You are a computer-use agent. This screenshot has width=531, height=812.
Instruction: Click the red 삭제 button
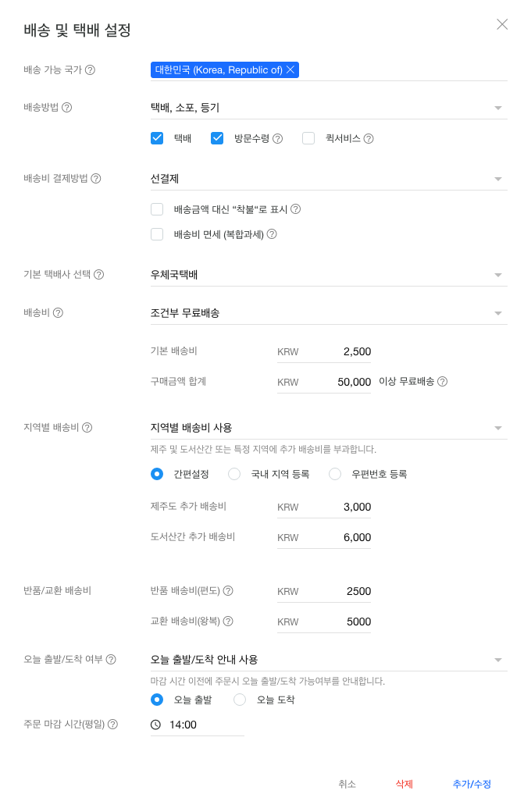404,784
